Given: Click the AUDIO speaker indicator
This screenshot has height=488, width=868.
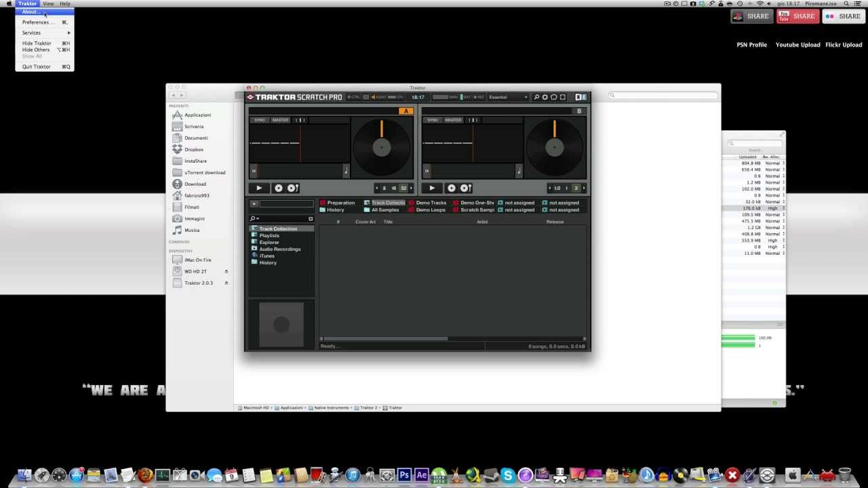Looking at the screenshot, I should pos(378,97).
